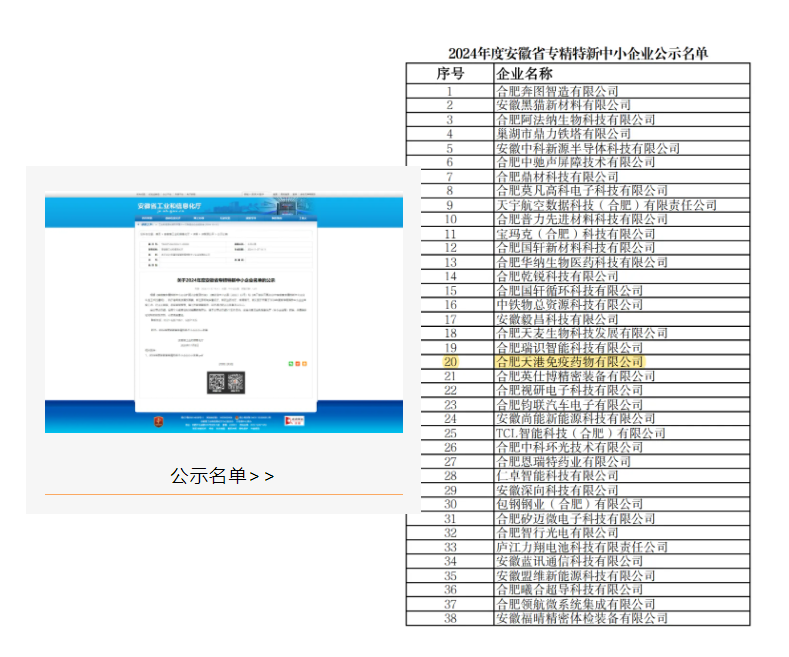Select row 安徽蓝讯通信科技有限公司
789x657 pixels.
click(x=578, y=561)
